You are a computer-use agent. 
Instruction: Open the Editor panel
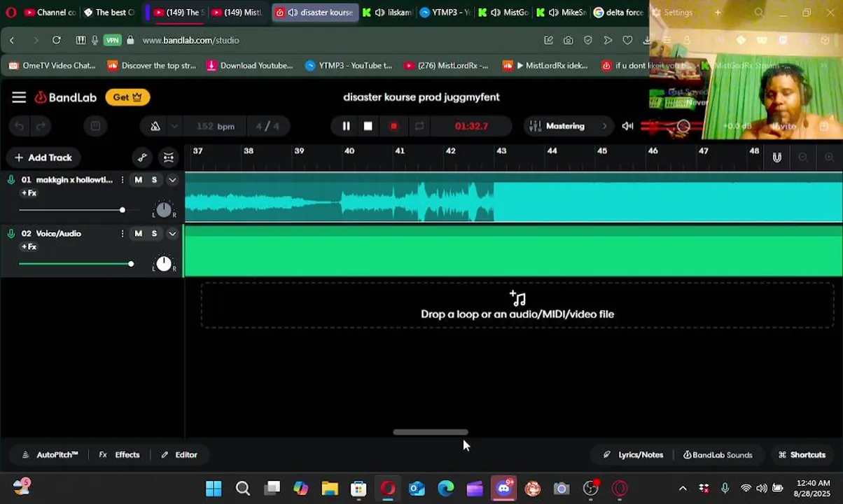(179, 455)
